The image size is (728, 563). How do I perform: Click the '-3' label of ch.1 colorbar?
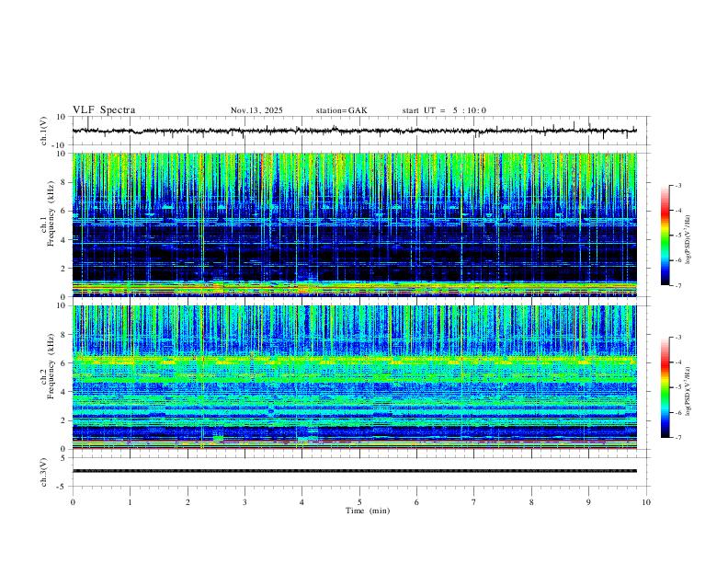pos(677,185)
